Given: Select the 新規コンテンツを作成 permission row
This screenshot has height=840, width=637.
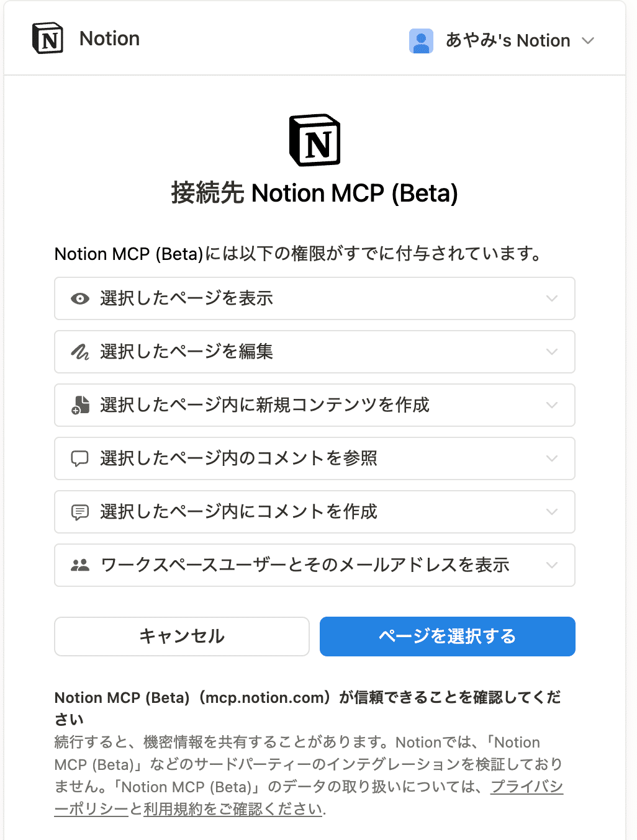Looking at the screenshot, I should 315,405.
